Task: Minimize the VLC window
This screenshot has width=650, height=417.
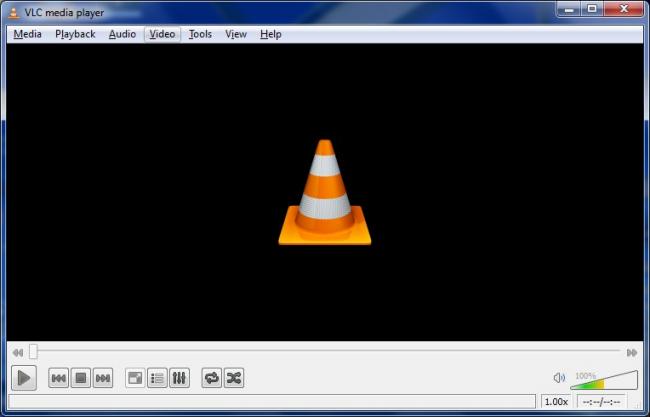Action: (569, 9)
